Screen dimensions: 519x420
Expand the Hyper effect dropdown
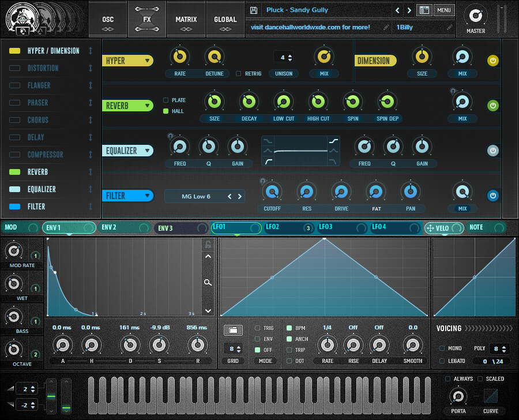(x=128, y=61)
